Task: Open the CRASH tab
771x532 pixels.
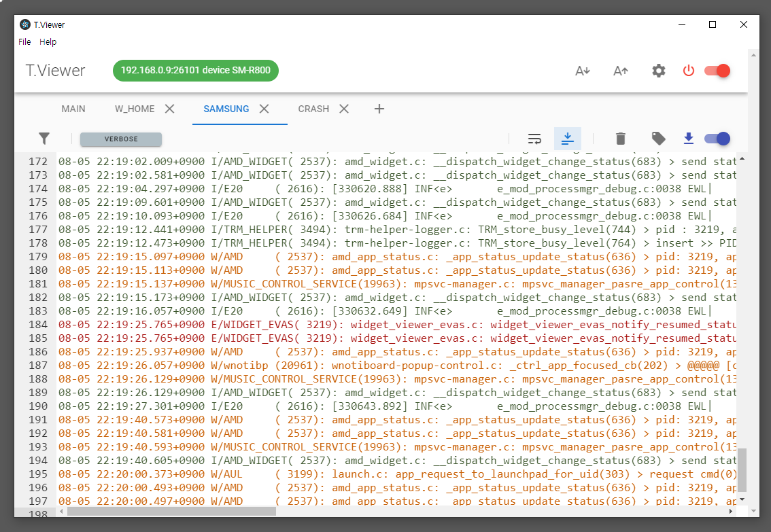Action: coord(313,109)
